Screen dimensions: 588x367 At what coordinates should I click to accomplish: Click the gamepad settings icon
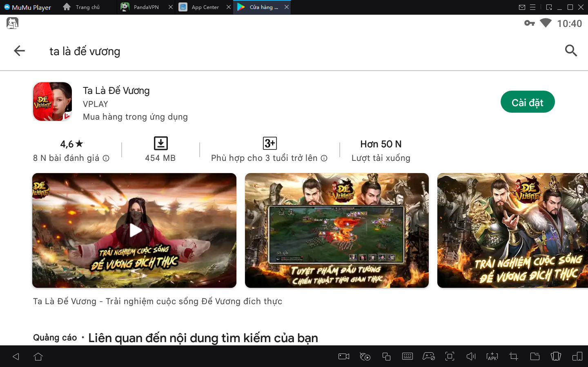coord(428,356)
